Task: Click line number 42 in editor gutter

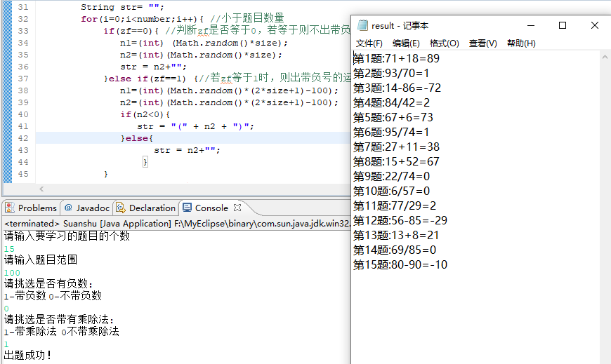Action: [x=23, y=138]
